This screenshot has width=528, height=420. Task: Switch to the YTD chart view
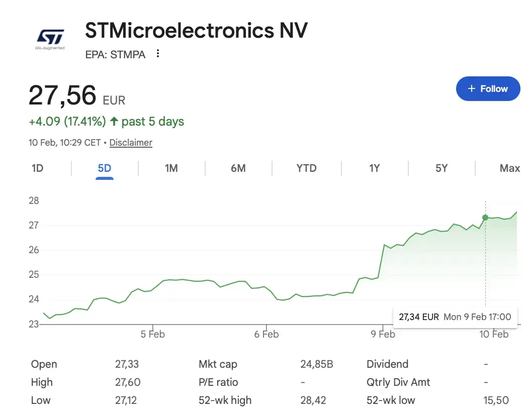click(x=306, y=168)
